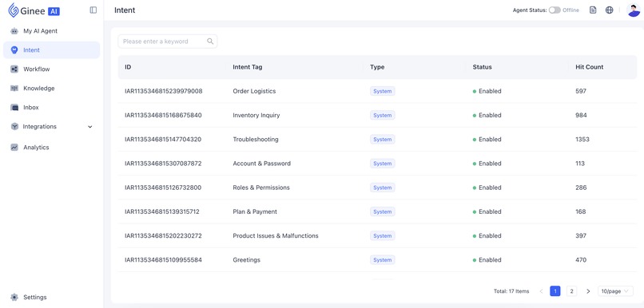
Task: Click the search magnifier icon
Action: 210,41
